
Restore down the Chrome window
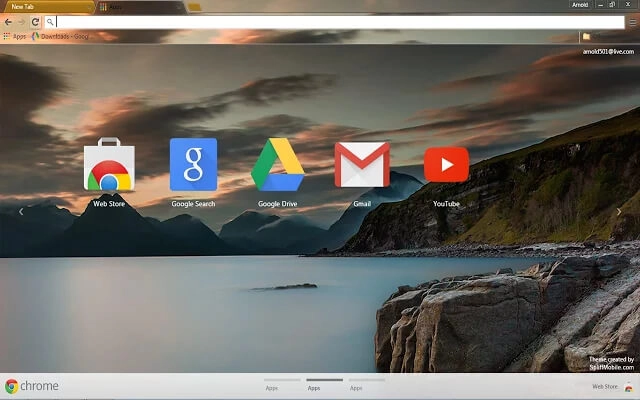(x=613, y=4)
